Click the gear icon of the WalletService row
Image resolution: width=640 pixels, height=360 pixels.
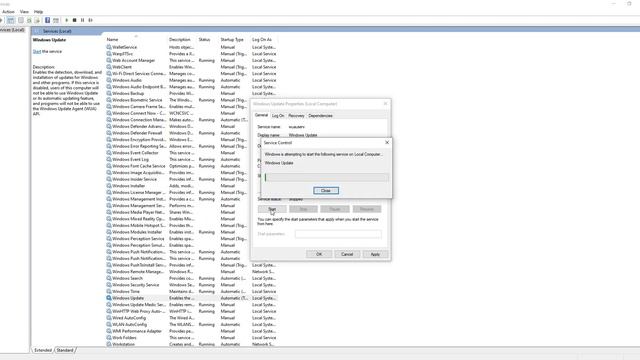coord(109,47)
